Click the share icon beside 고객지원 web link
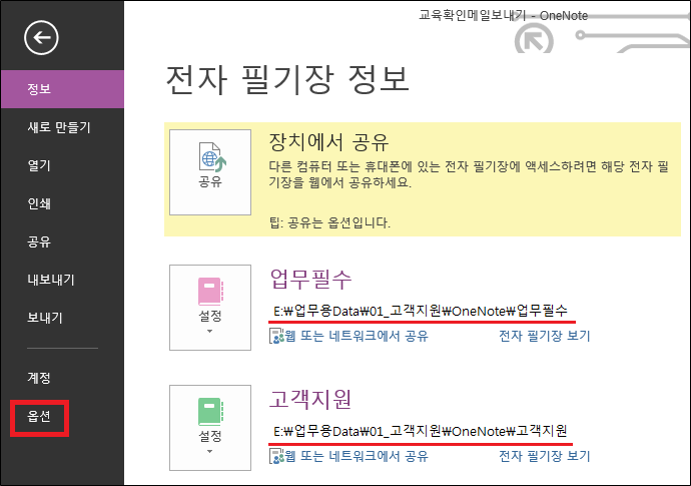The width and height of the screenshot is (691, 486). [276, 456]
